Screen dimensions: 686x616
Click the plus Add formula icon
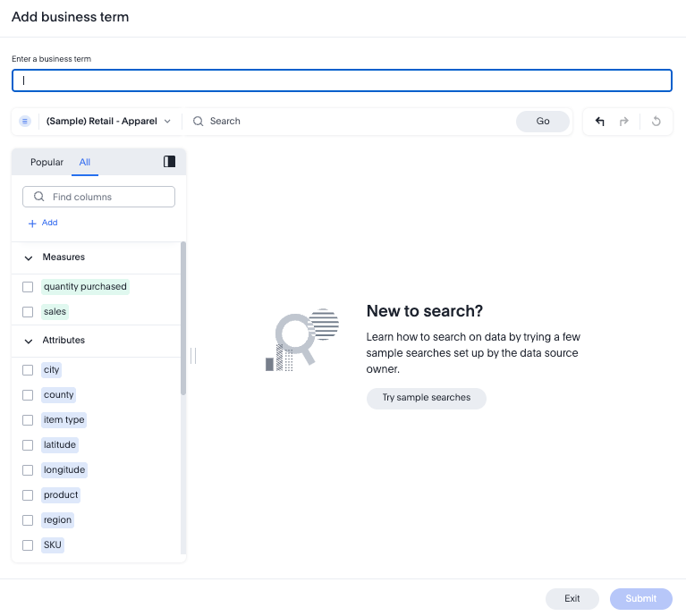(32, 223)
